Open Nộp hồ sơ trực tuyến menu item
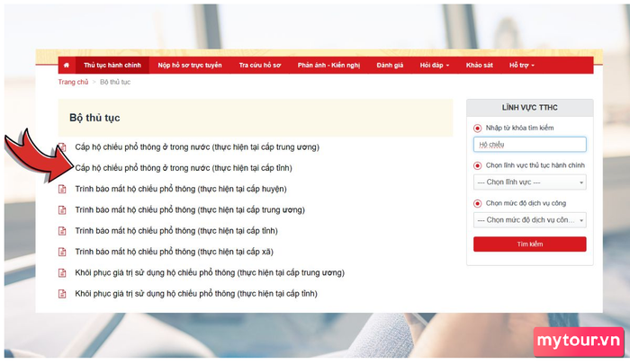 (x=190, y=65)
